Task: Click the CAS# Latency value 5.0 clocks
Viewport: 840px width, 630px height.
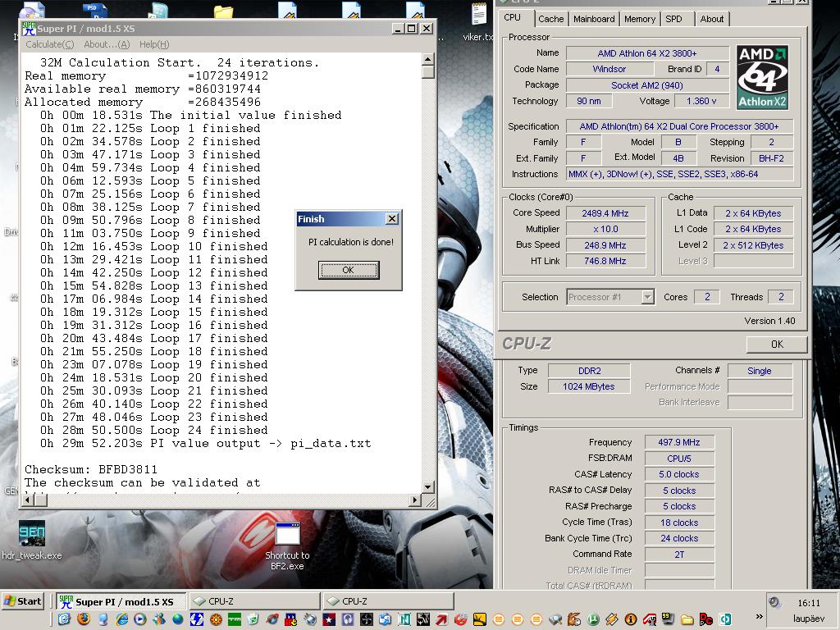Action: tap(678, 474)
